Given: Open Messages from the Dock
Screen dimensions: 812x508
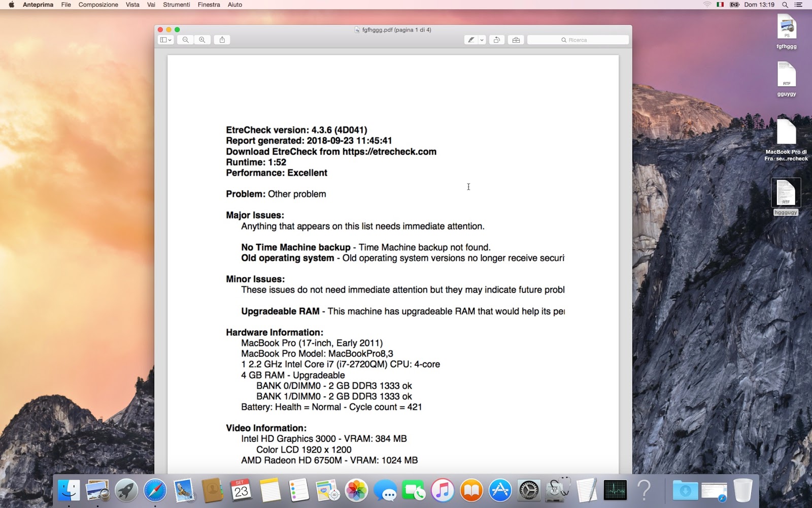Looking at the screenshot, I should [385, 491].
